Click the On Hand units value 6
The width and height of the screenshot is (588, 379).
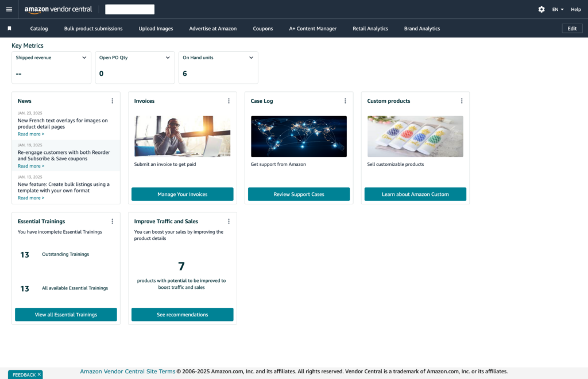(x=184, y=74)
